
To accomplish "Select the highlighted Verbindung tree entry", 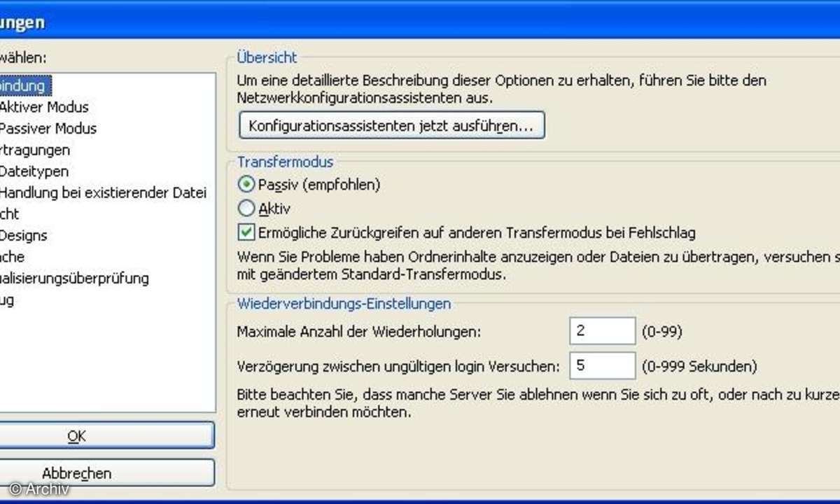I will (x=26, y=86).
